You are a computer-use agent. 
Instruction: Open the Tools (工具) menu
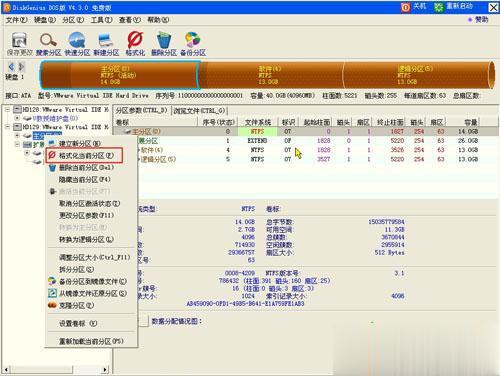(101, 20)
